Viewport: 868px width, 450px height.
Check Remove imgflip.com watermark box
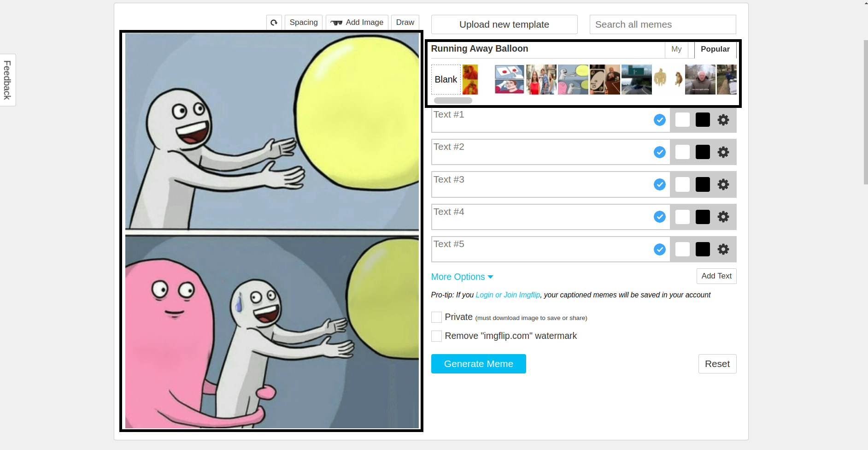(436, 336)
